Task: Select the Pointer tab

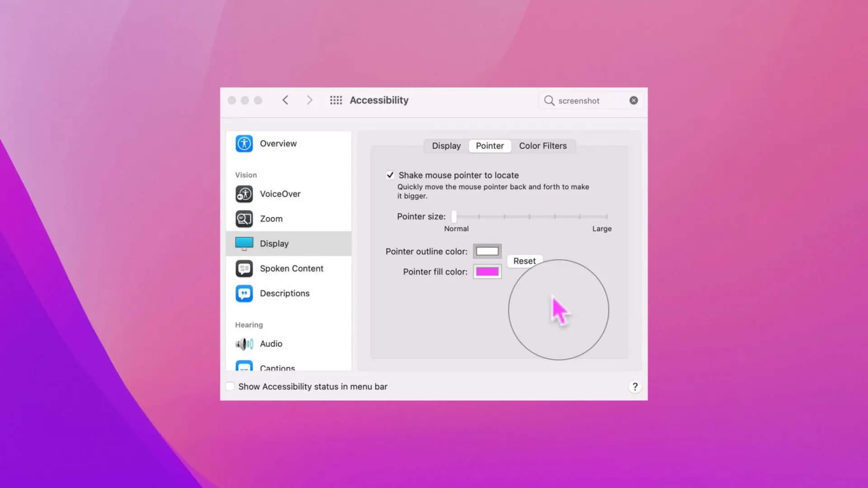Action: coord(490,146)
